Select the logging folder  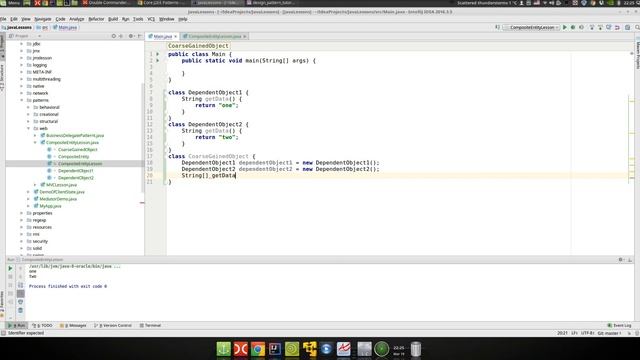coord(40,65)
